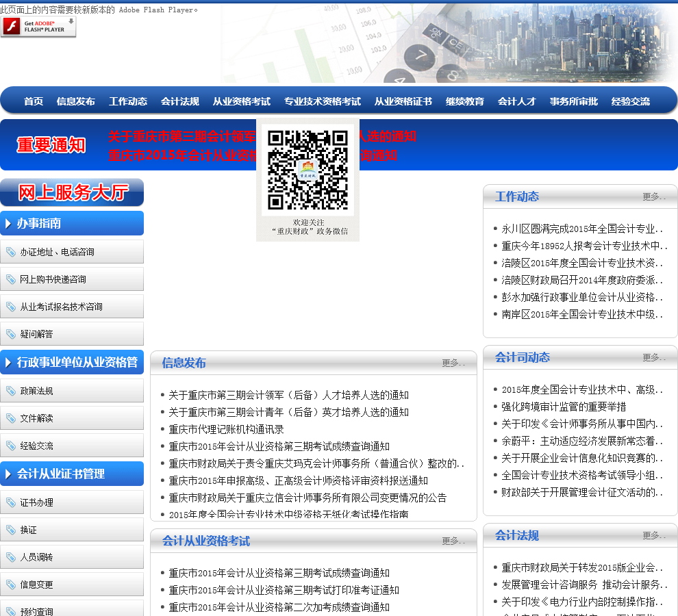The height and width of the screenshot is (616, 678).
Task: Click the Get Adobe Flash Player badge
Action: [x=38, y=27]
